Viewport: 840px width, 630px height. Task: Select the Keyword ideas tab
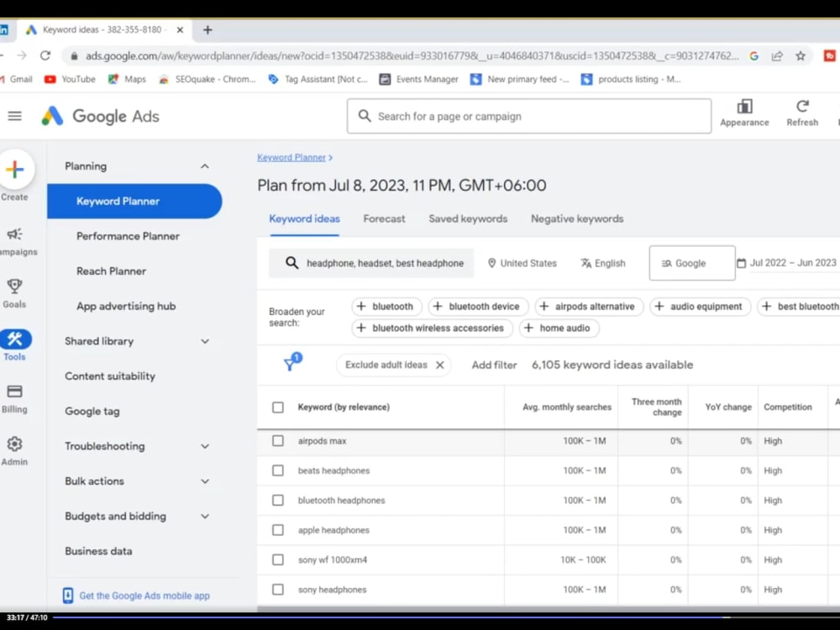click(x=304, y=218)
